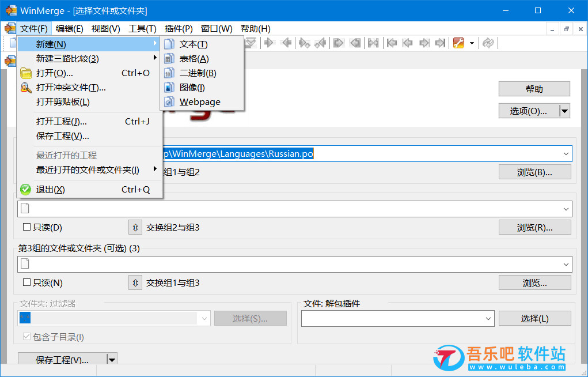Click the Copy All Left toolbar icon
This screenshot has height=377, width=588.
[355, 43]
